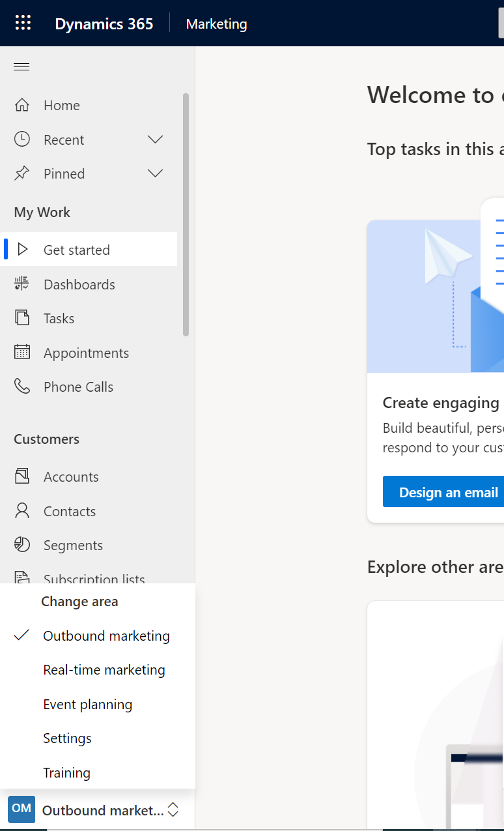Click the Recent clock icon
This screenshot has width=504, height=831.
click(22, 139)
